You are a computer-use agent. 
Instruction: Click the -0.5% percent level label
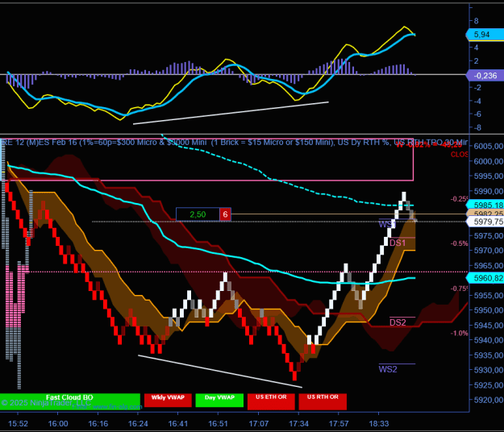tap(459, 243)
